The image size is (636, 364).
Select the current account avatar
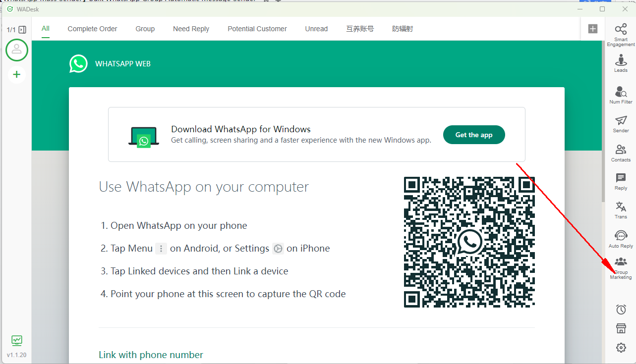(17, 50)
